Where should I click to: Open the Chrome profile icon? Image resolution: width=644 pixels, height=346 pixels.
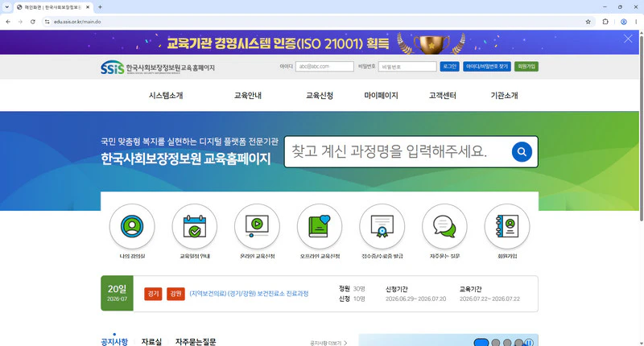click(623, 22)
